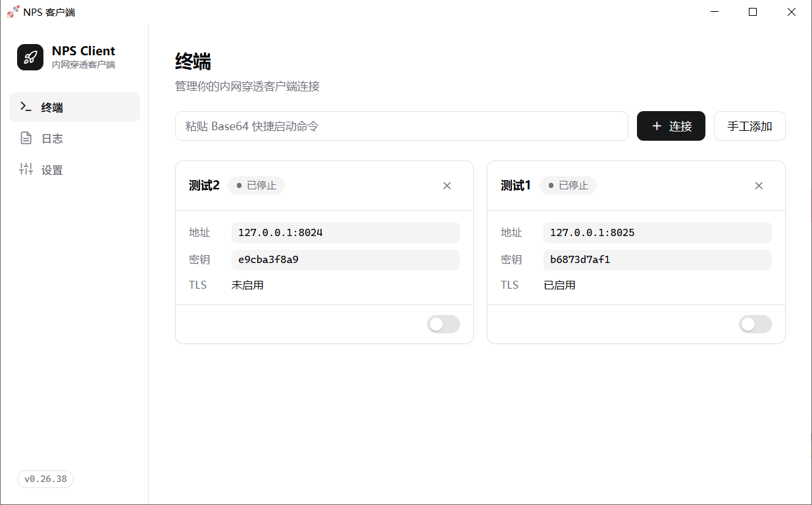The width and height of the screenshot is (812, 505).
Task: Minimize the NPS 客户端 window
Action: tap(715, 12)
